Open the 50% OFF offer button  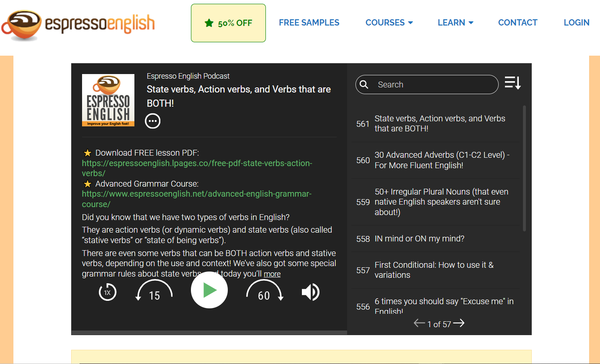[228, 23]
